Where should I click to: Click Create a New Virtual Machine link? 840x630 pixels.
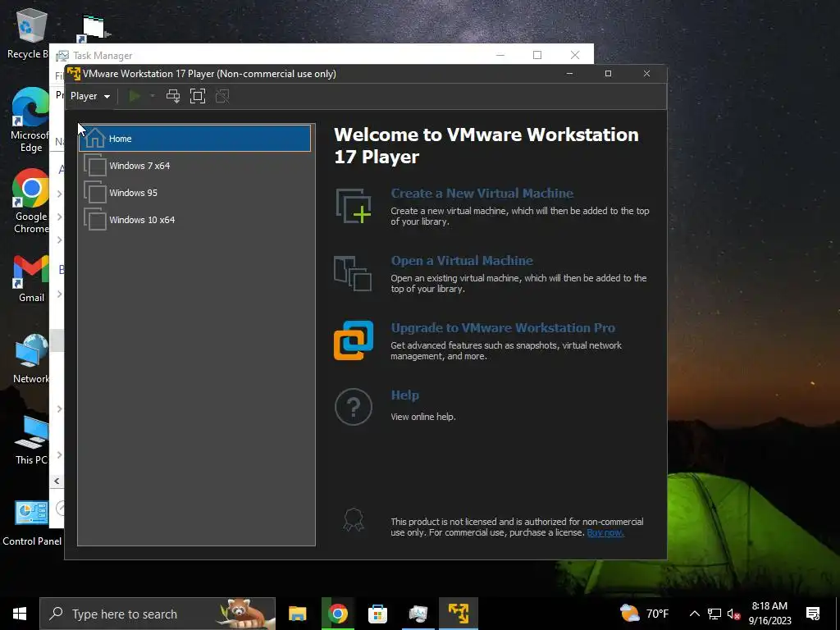482,194
